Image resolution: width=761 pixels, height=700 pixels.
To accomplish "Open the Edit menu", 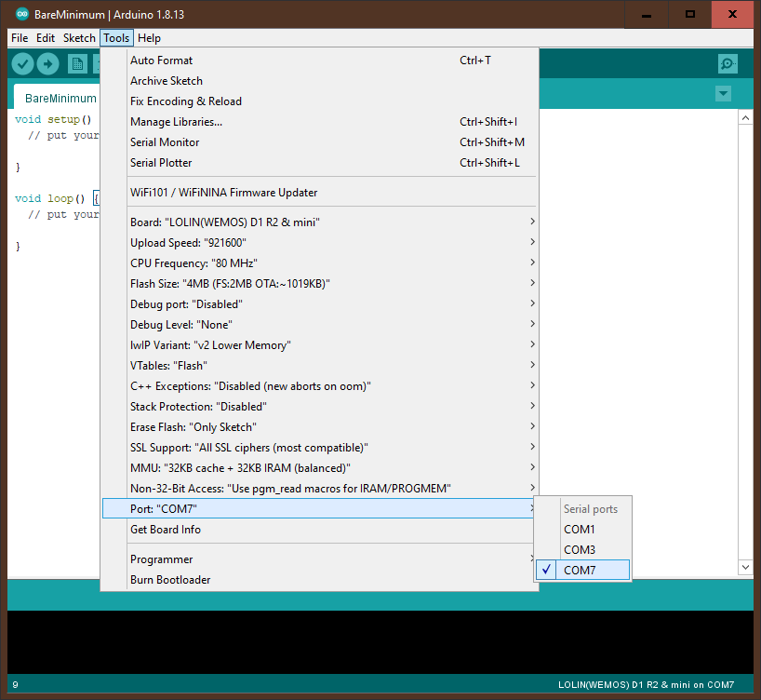I will 46,38.
